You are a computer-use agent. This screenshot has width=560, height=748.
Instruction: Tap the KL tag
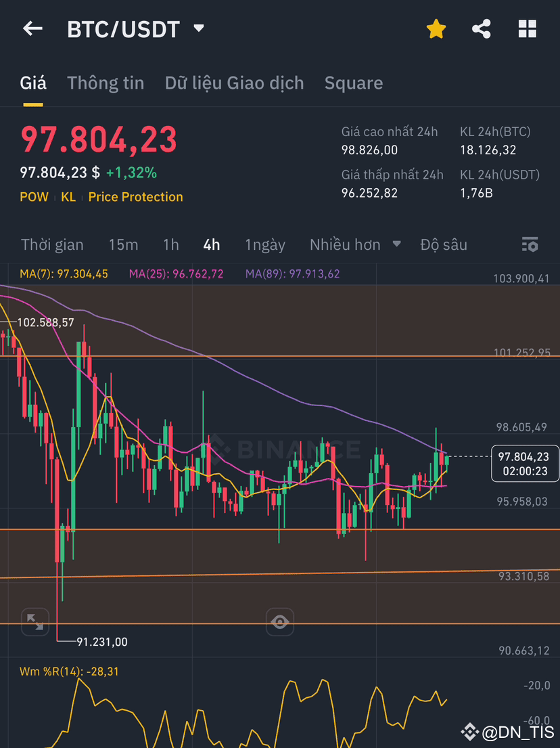click(68, 197)
